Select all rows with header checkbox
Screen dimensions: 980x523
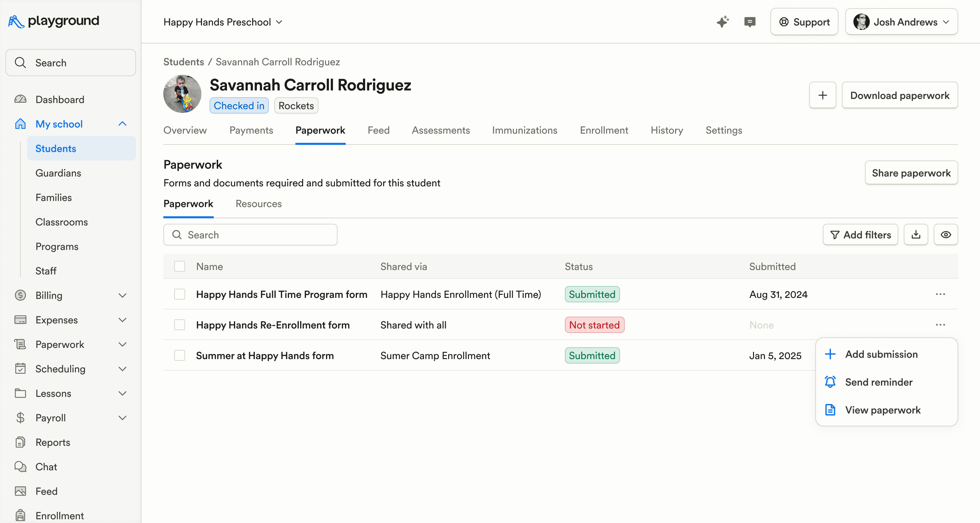pyautogui.click(x=180, y=266)
